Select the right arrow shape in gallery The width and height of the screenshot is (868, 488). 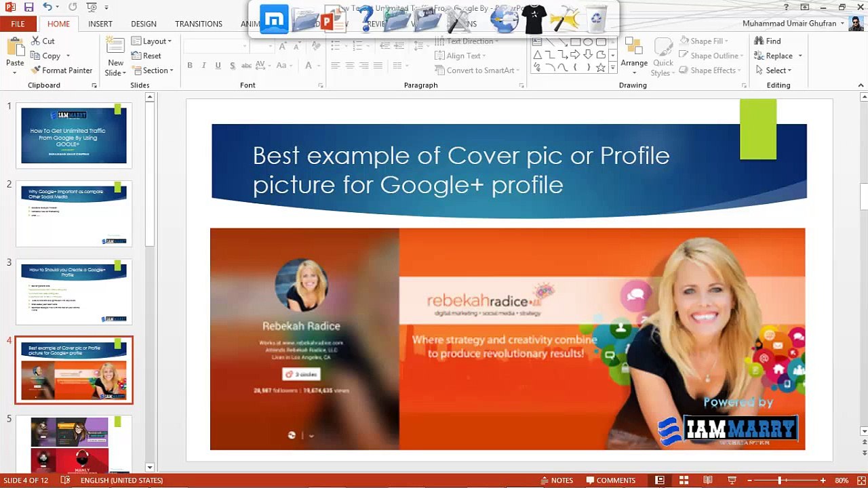click(x=575, y=54)
